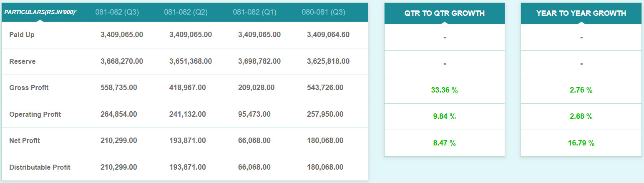Select the Paid Up row label
The image size is (644, 183).
(x=22, y=35)
